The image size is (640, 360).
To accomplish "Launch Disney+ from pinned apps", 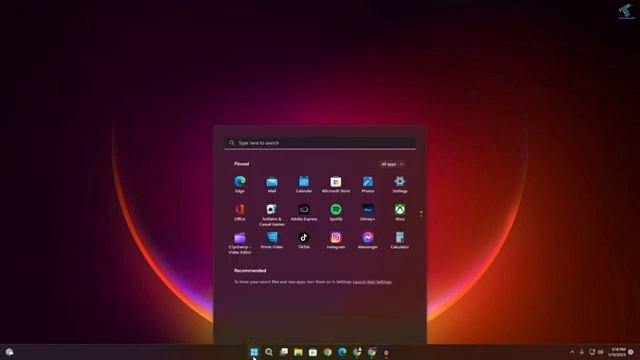I will [x=368, y=213].
